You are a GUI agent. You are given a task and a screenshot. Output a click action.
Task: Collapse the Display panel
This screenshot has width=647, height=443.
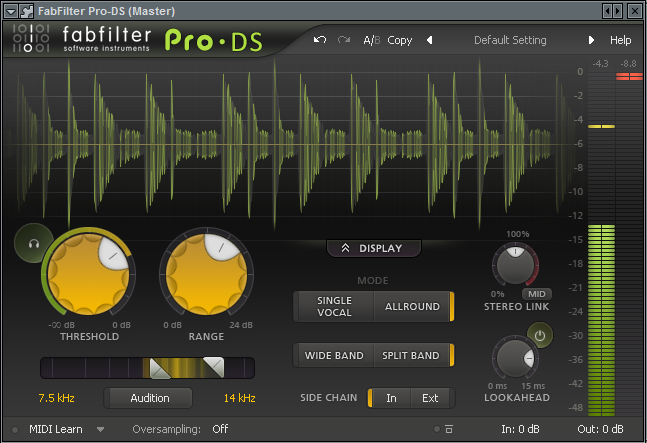tap(373, 248)
